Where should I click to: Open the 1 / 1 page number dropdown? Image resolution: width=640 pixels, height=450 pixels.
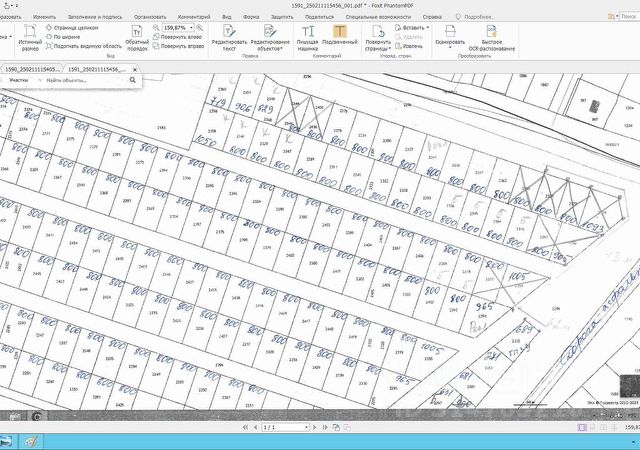pyautogui.click(x=306, y=427)
